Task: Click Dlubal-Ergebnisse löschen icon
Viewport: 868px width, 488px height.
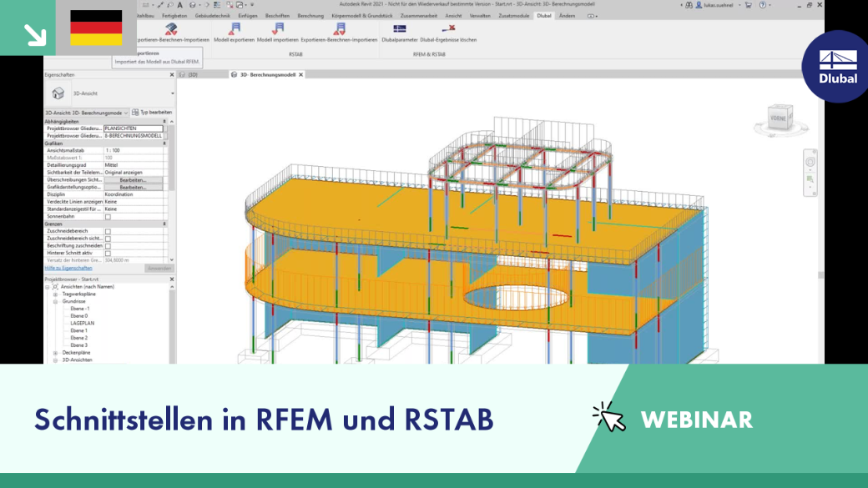Action: [448, 28]
